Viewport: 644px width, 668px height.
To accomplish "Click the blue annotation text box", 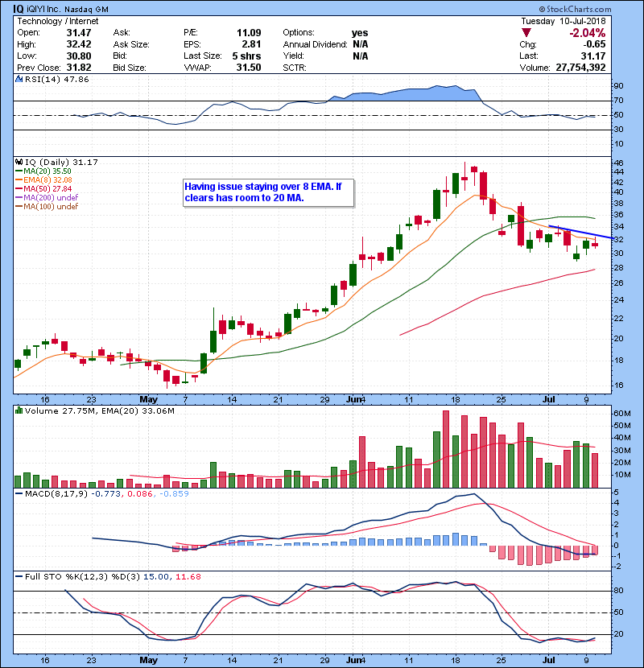I will click(x=266, y=192).
